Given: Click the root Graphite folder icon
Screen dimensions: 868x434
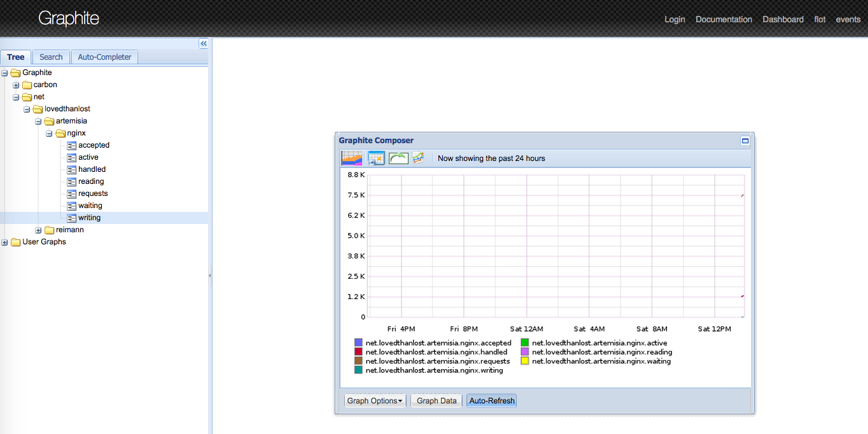Looking at the screenshot, I should 16,73.
